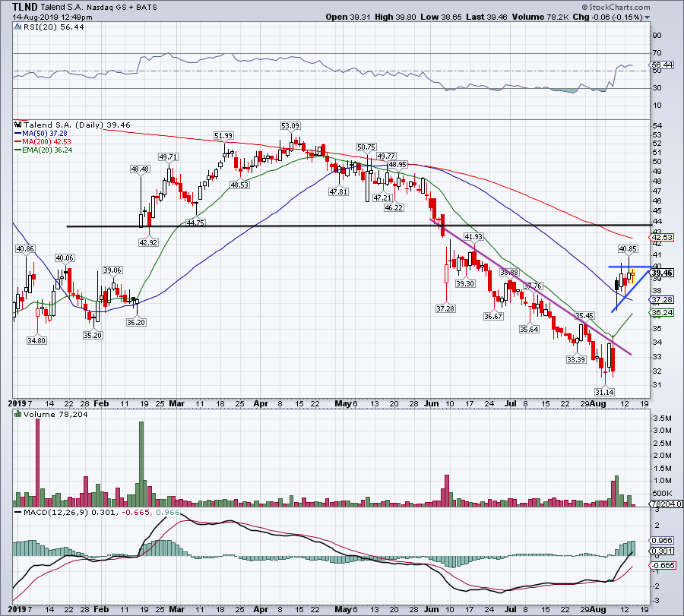
Task: Click the black line marker beside MACD(12,26,9)
Action: (x=18, y=513)
